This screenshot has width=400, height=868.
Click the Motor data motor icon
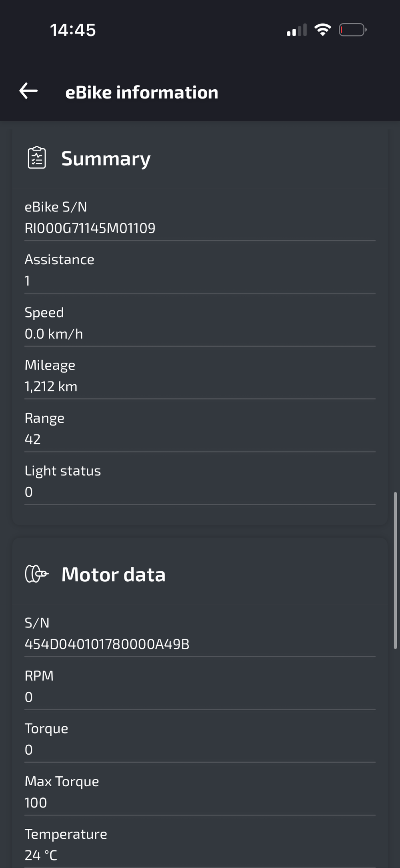tap(37, 574)
